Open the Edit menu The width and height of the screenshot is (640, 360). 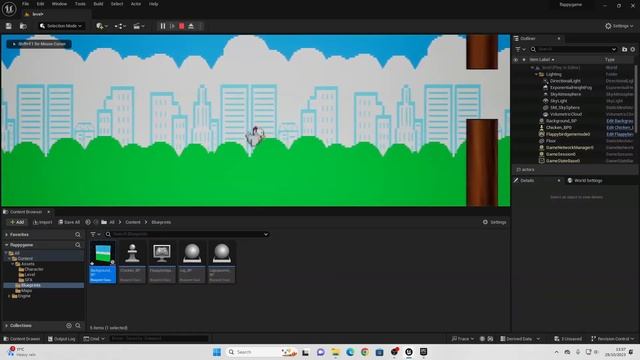point(40,4)
